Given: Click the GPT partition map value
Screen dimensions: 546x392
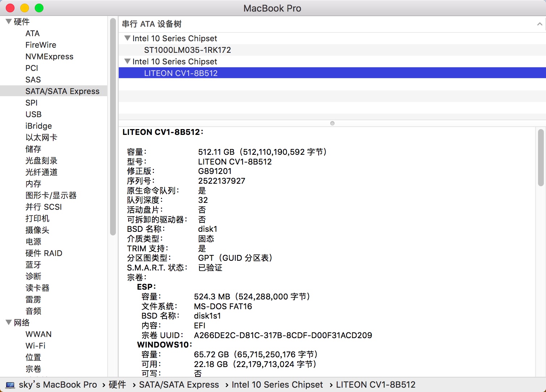Looking at the screenshot, I should pyautogui.click(x=235, y=258).
